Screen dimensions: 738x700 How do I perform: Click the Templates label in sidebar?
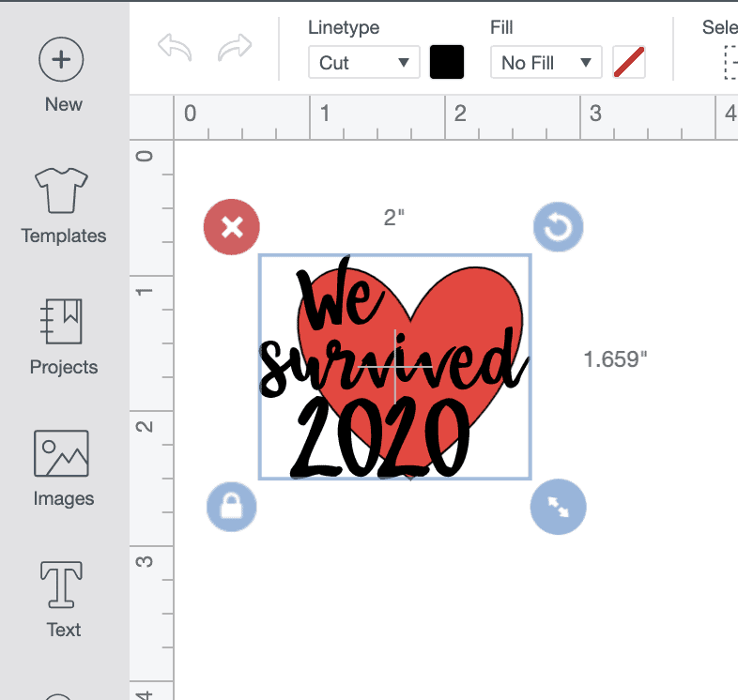64,236
